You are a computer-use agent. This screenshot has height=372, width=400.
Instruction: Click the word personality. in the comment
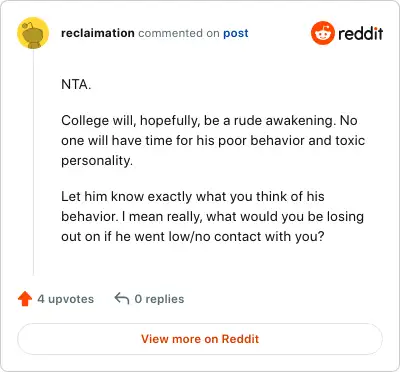point(97,161)
